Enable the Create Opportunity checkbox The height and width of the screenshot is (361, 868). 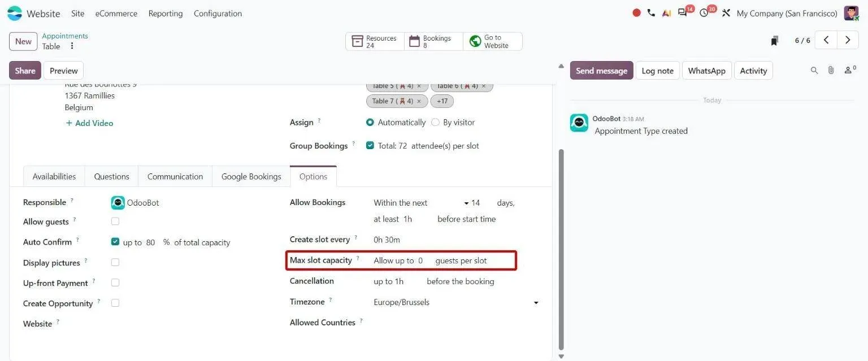(115, 303)
